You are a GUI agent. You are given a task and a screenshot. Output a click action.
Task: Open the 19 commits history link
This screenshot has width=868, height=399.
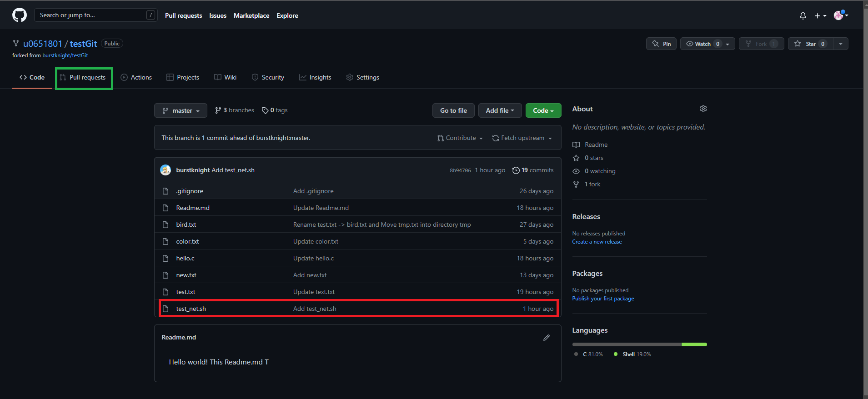click(533, 170)
